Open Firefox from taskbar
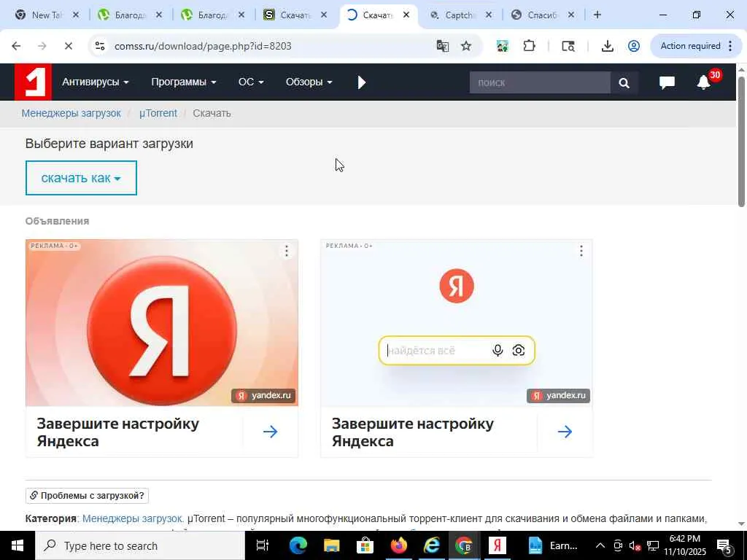This screenshot has height=560, width=747. [399, 545]
